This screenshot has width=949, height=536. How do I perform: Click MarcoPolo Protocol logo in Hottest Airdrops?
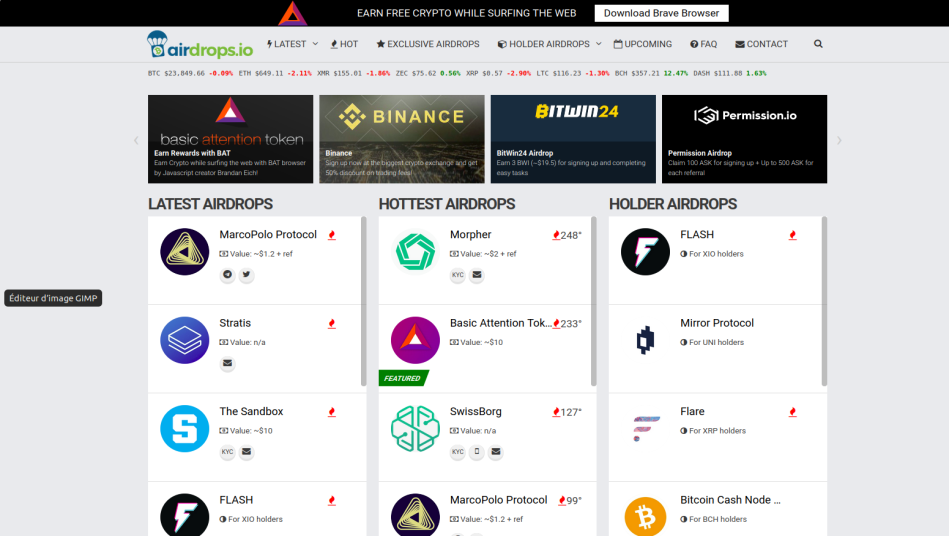coord(415,515)
